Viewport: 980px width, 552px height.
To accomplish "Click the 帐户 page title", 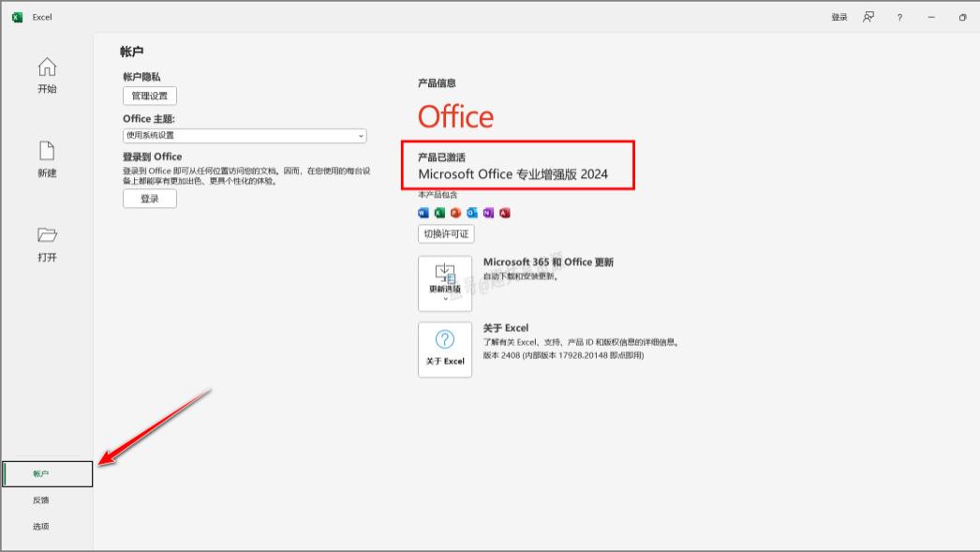I will 132,52.
